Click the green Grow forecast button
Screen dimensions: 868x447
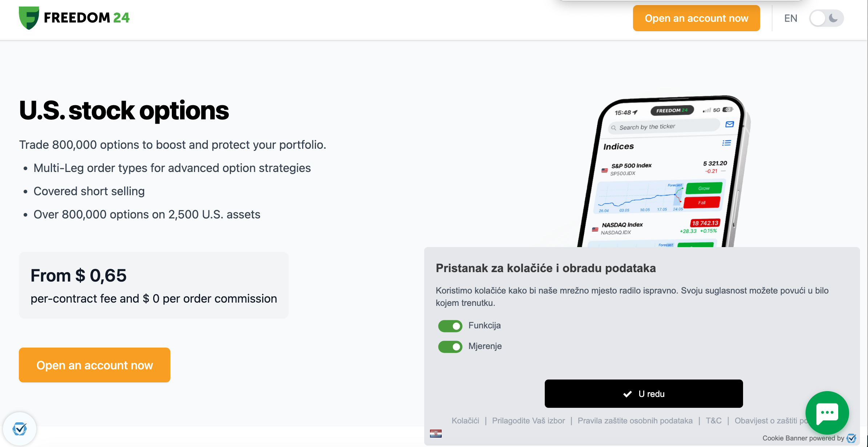(x=703, y=188)
